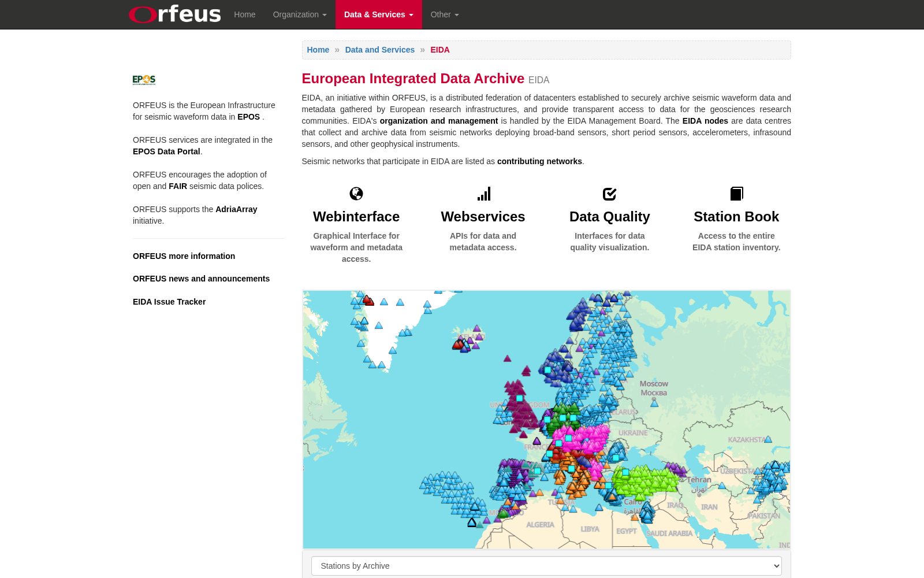Open the Organization dropdown menu
924x578 pixels.
click(300, 14)
